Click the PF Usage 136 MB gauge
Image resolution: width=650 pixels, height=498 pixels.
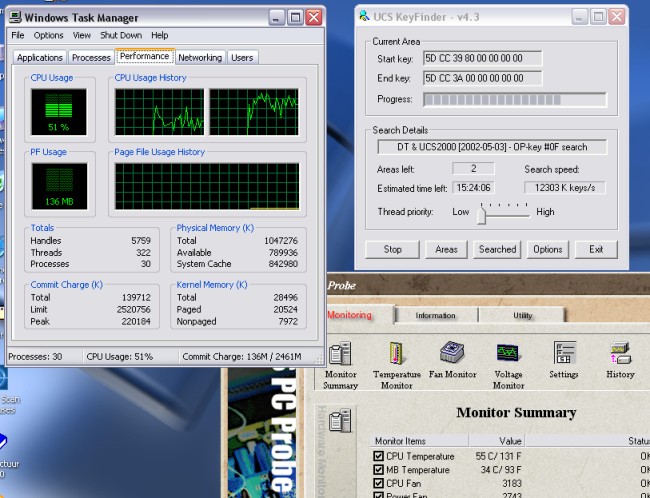click(59, 186)
